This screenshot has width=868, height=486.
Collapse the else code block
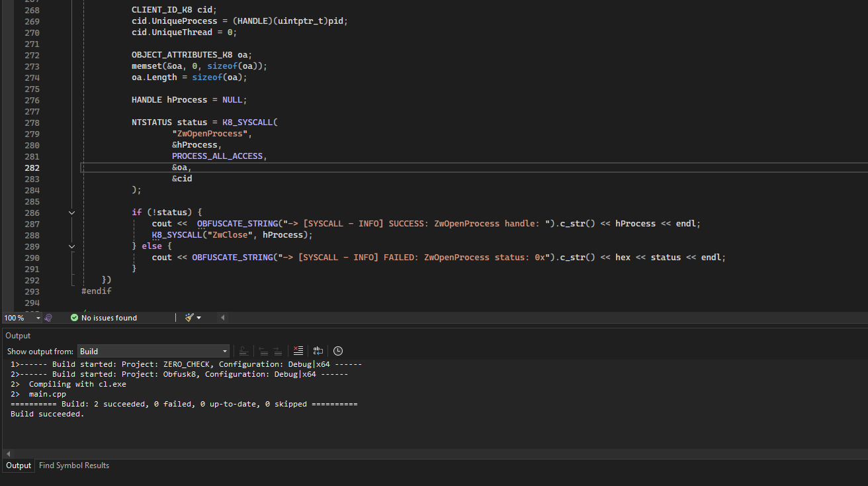[x=72, y=246]
